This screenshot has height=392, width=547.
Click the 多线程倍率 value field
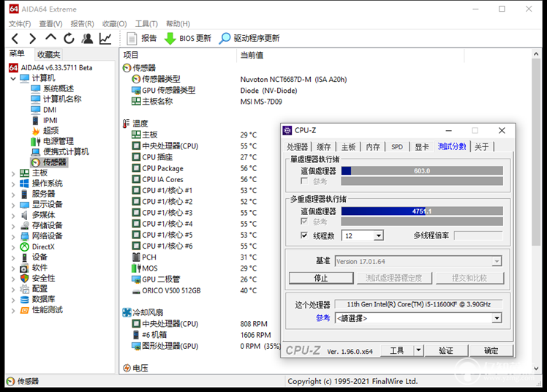[x=478, y=235]
